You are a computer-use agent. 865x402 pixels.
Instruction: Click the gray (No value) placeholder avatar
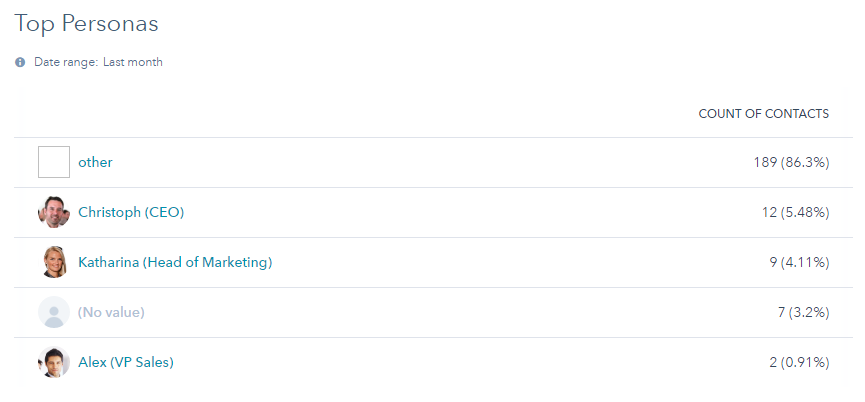tap(54, 312)
